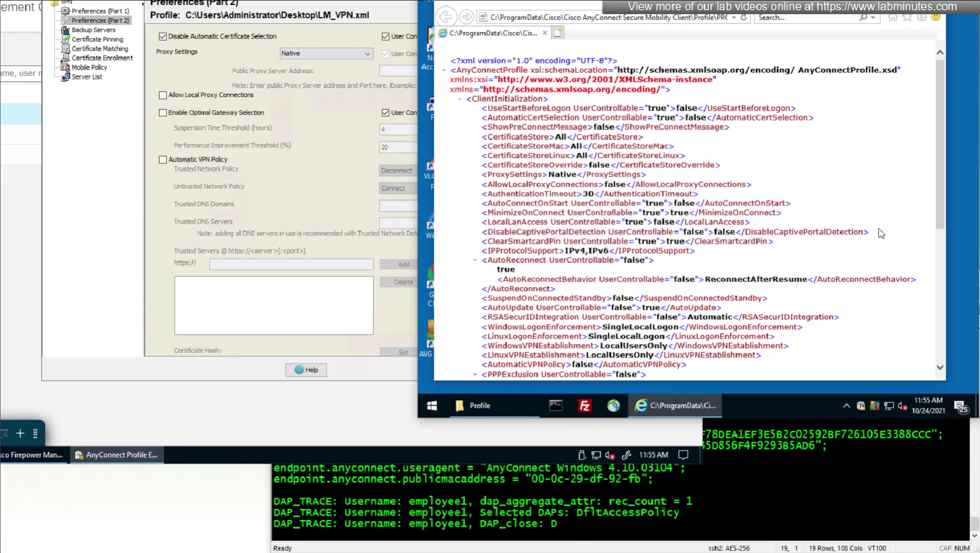The height and width of the screenshot is (553, 980).
Task: Open the new tab button in IE
Action: [x=558, y=33]
